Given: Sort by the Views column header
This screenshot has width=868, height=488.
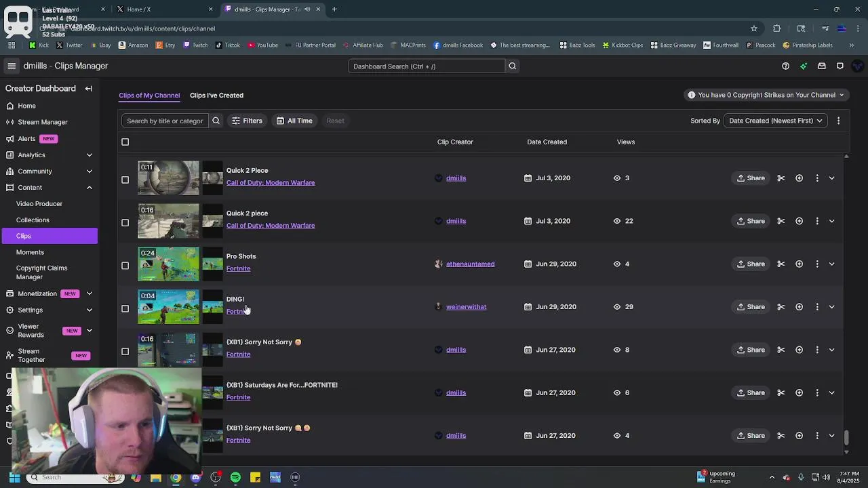Looking at the screenshot, I should 626,142.
